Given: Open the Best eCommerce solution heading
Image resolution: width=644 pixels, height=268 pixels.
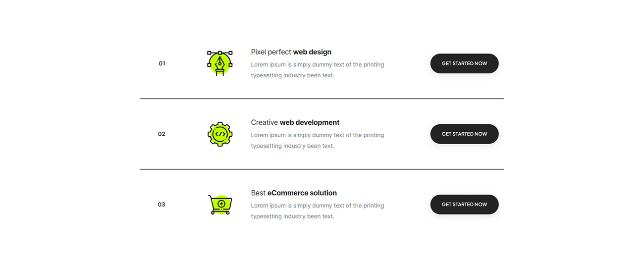Looking at the screenshot, I should [293, 193].
